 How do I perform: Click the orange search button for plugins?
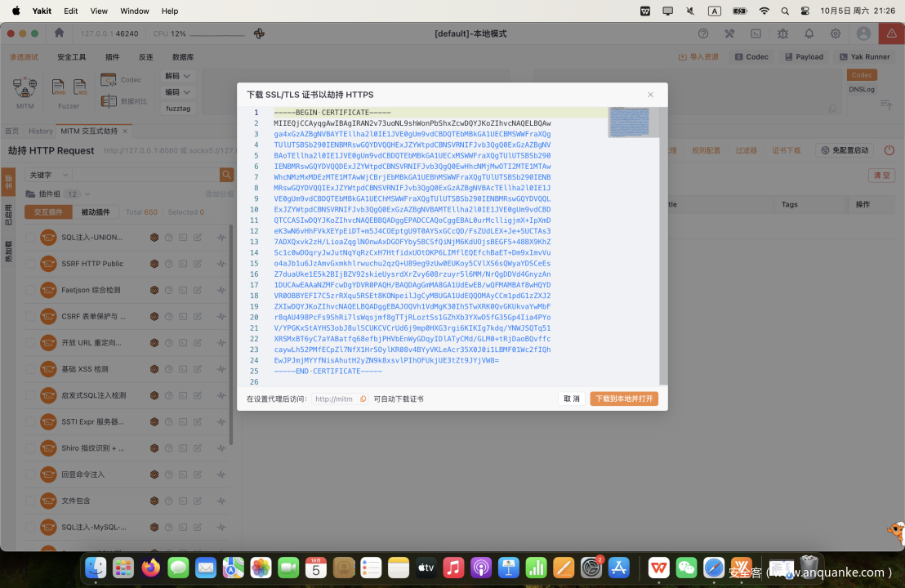click(227, 174)
